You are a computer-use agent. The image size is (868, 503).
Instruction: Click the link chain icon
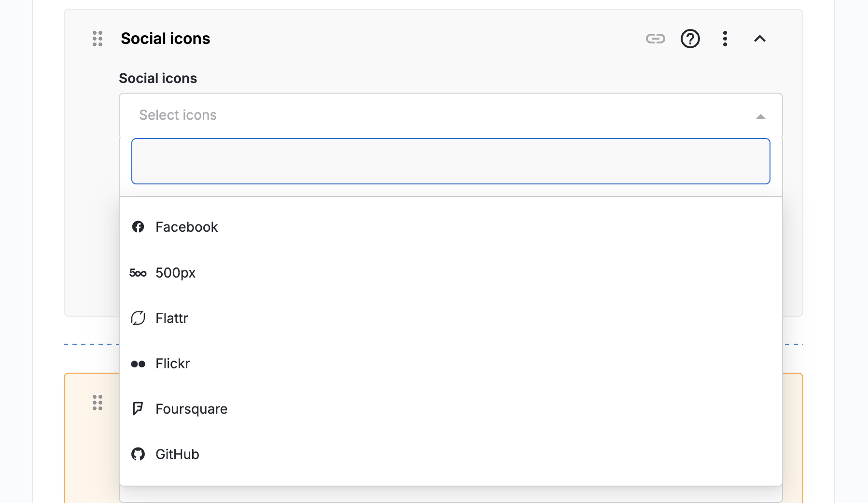pos(655,39)
